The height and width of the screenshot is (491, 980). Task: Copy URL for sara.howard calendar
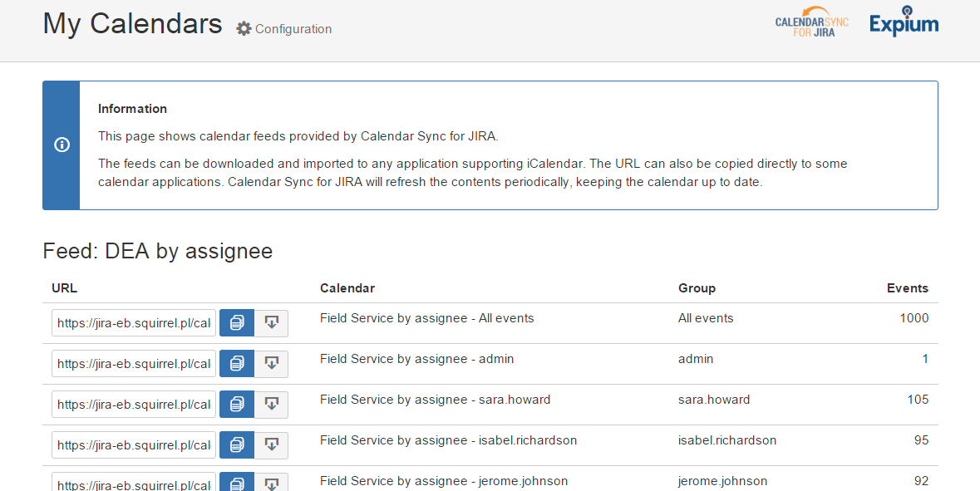(x=237, y=405)
